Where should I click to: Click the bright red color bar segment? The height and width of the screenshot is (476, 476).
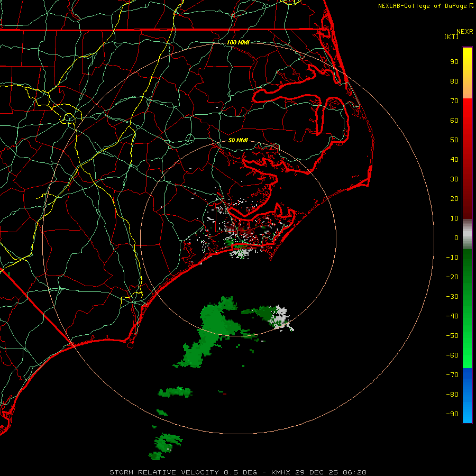coord(467,112)
